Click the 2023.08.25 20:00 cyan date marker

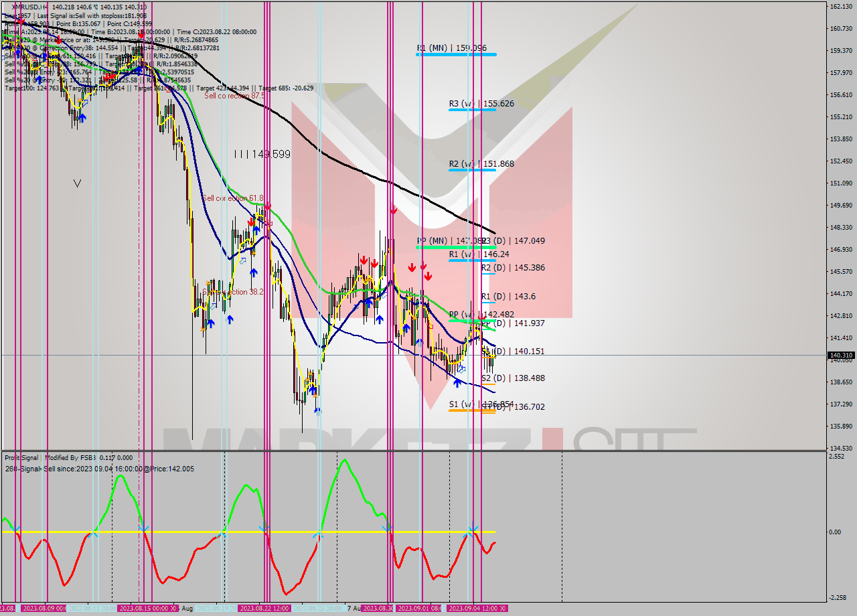(319, 609)
